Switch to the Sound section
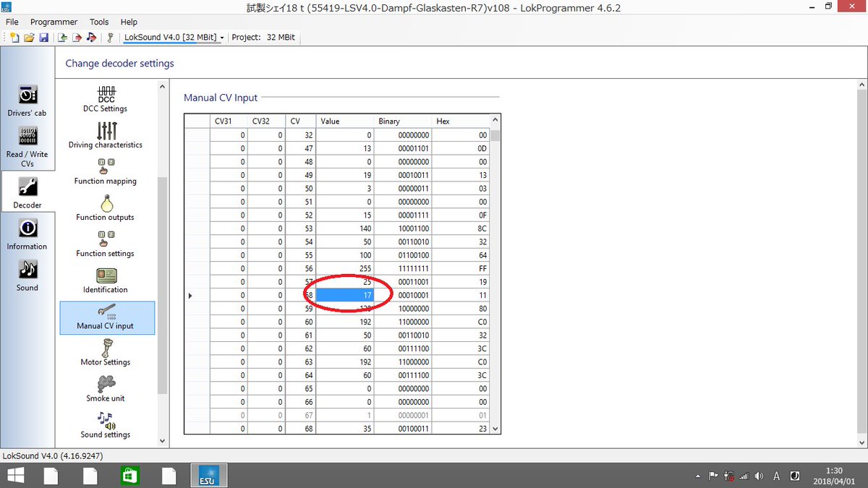Screen dimensions: 868x488 27,276
